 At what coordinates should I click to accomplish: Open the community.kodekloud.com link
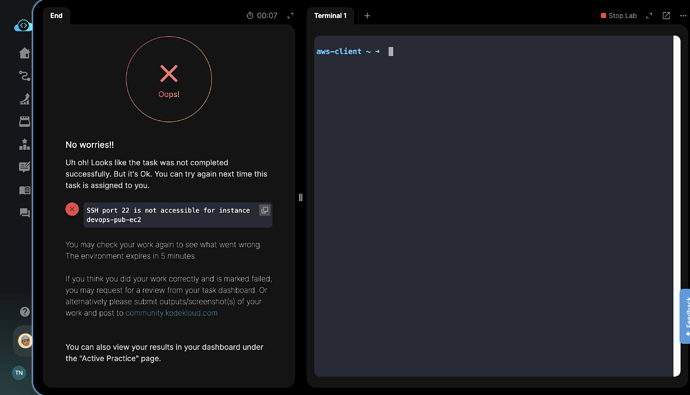coord(172,313)
